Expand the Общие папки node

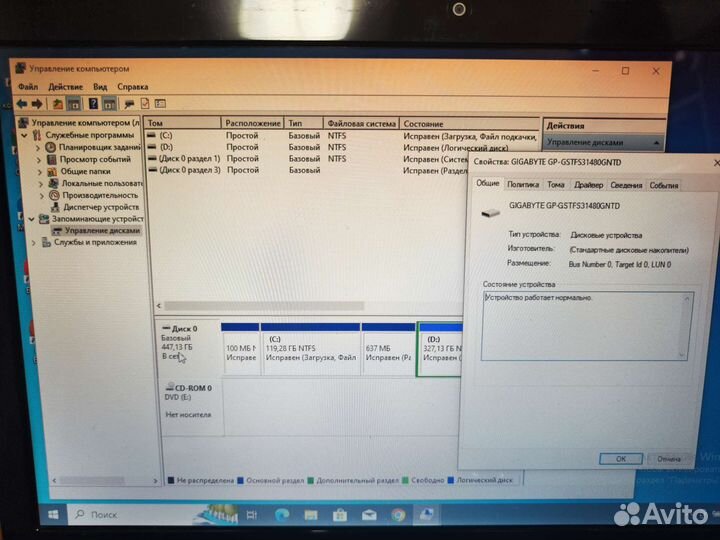(x=40, y=172)
